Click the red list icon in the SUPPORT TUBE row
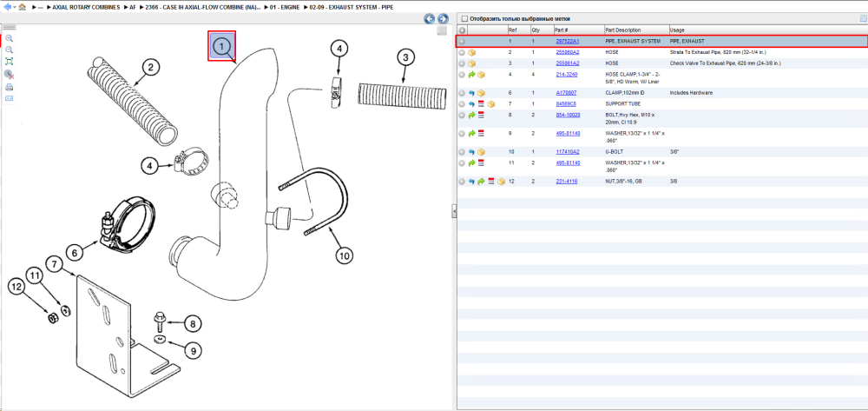 (481, 104)
